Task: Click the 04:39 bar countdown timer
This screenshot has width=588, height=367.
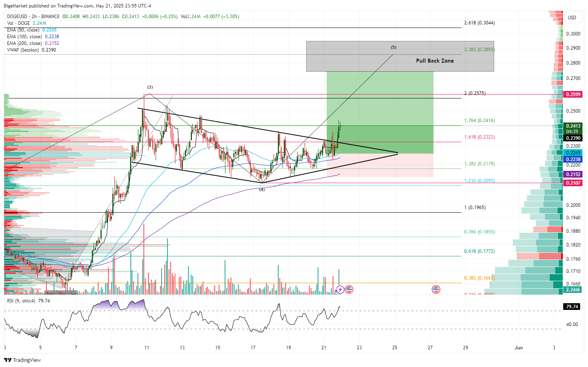Action: click(572, 132)
